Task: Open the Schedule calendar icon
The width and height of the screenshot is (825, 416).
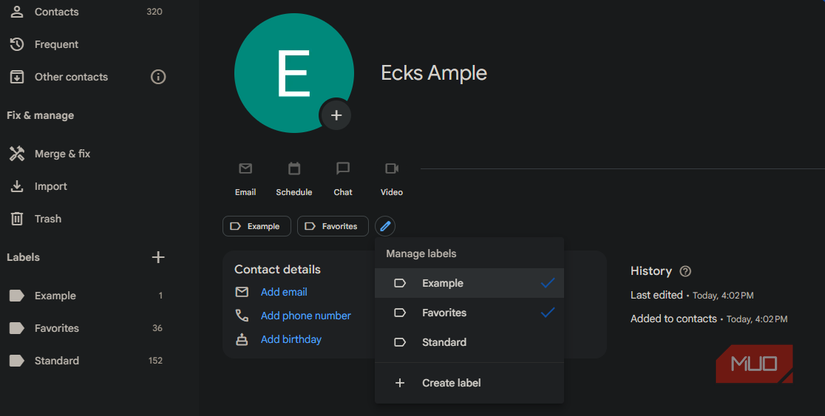Action: (x=294, y=169)
